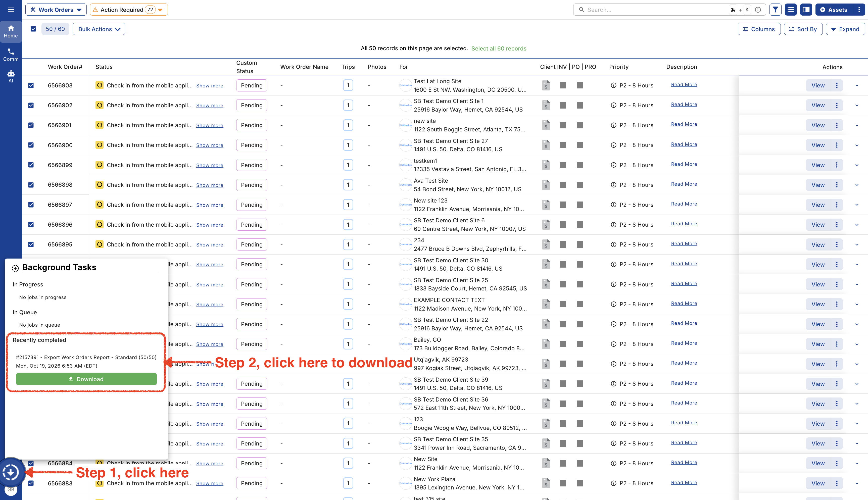Viewport: 868px width, 500px height.
Task: Open background tasks download circle icon
Action: click(x=11, y=473)
